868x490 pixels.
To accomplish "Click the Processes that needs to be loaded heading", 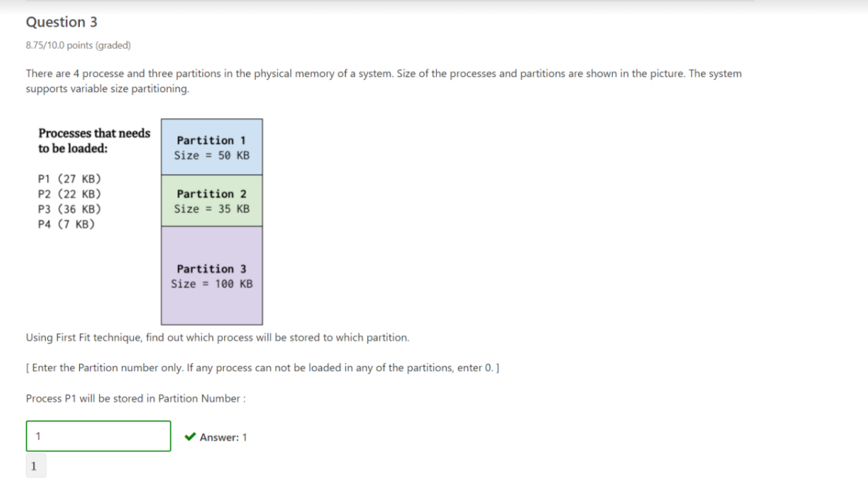I will tap(95, 140).
